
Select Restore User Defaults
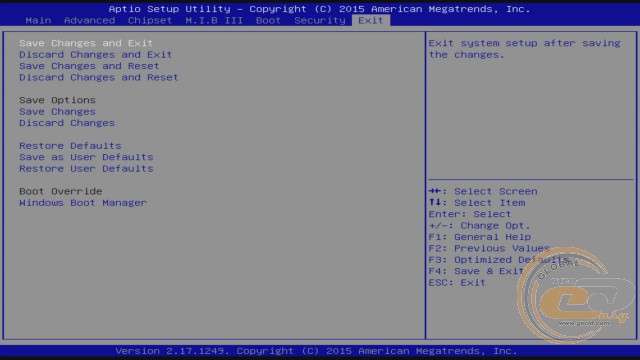(x=86, y=169)
